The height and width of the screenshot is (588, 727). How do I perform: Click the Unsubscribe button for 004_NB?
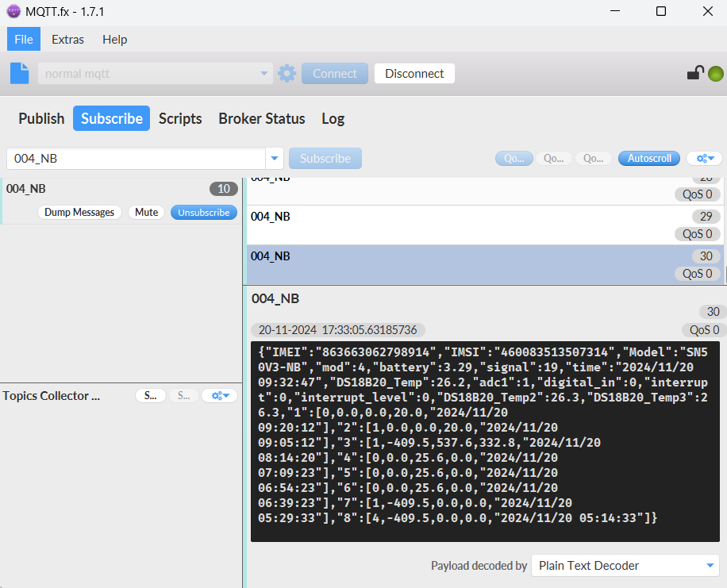click(x=204, y=213)
